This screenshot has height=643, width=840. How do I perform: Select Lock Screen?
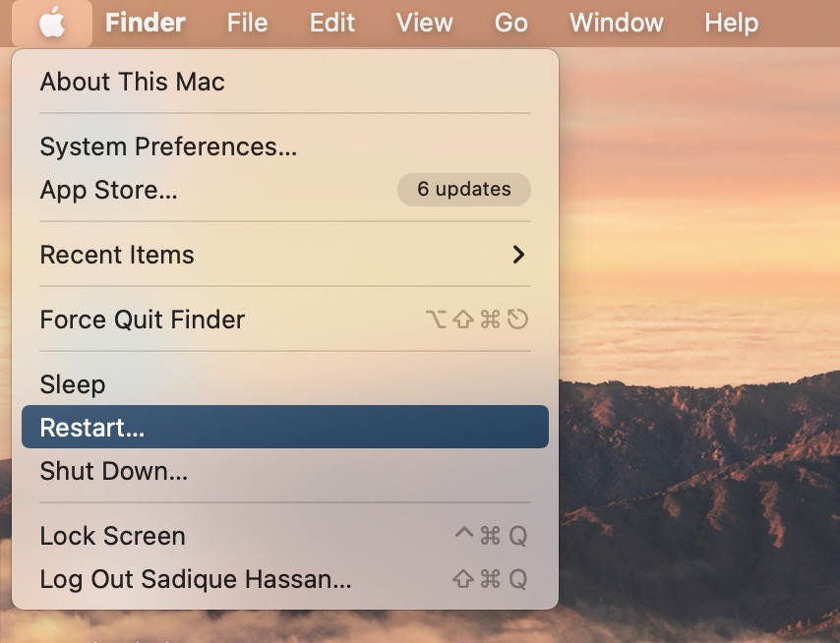click(x=112, y=536)
